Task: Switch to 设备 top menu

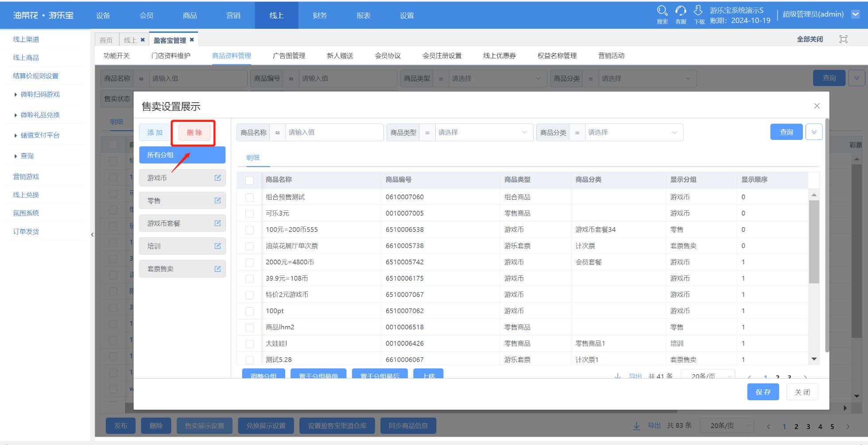Action: tap(103, 15)
